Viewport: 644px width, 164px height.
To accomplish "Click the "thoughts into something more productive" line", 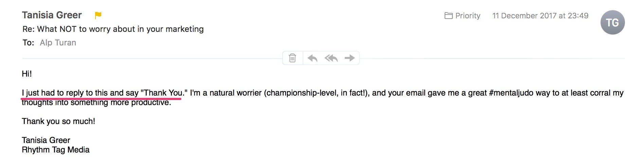I will click(x=96, y=103).
